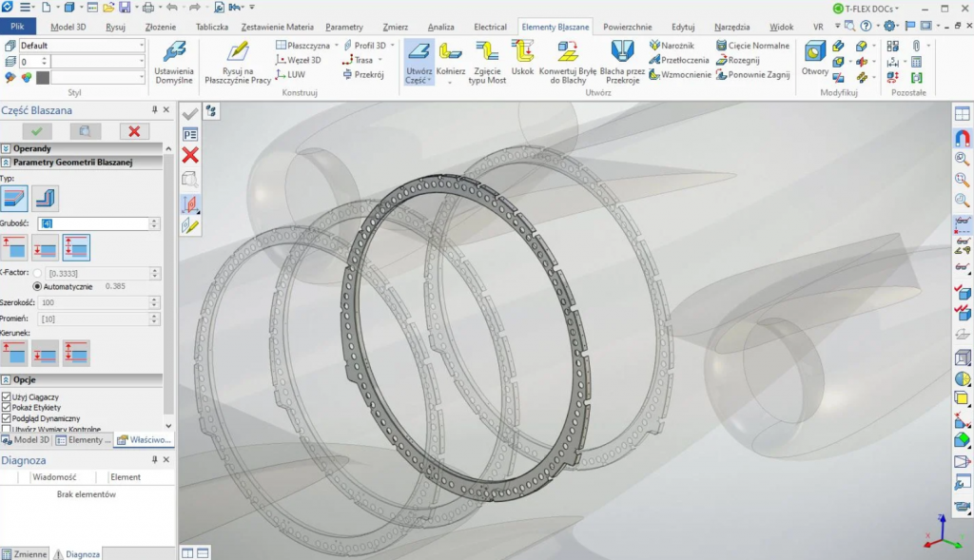
Task: Open Ustawienia Domyślne settings
Action: pyautogui.click(x=174, y=55)
